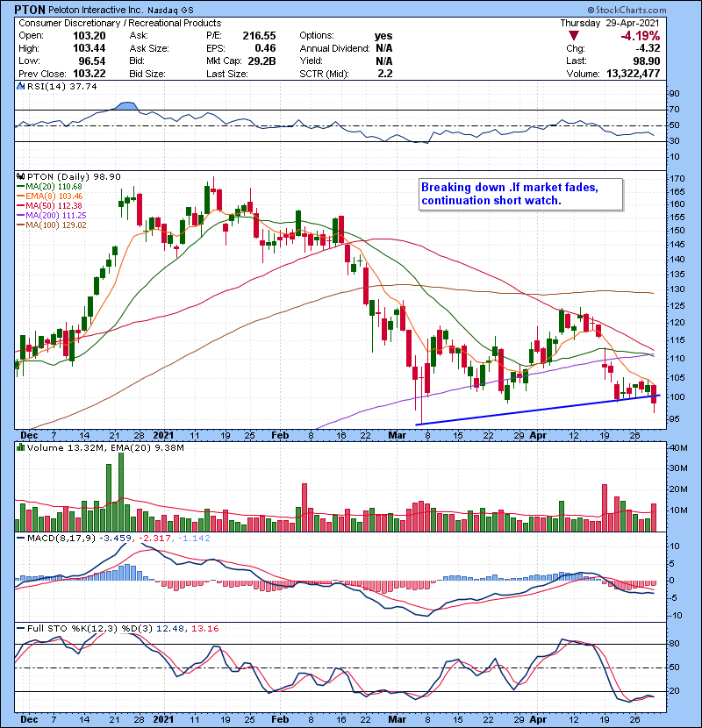Click the Chg value -4.32

(x=648, y=48)
